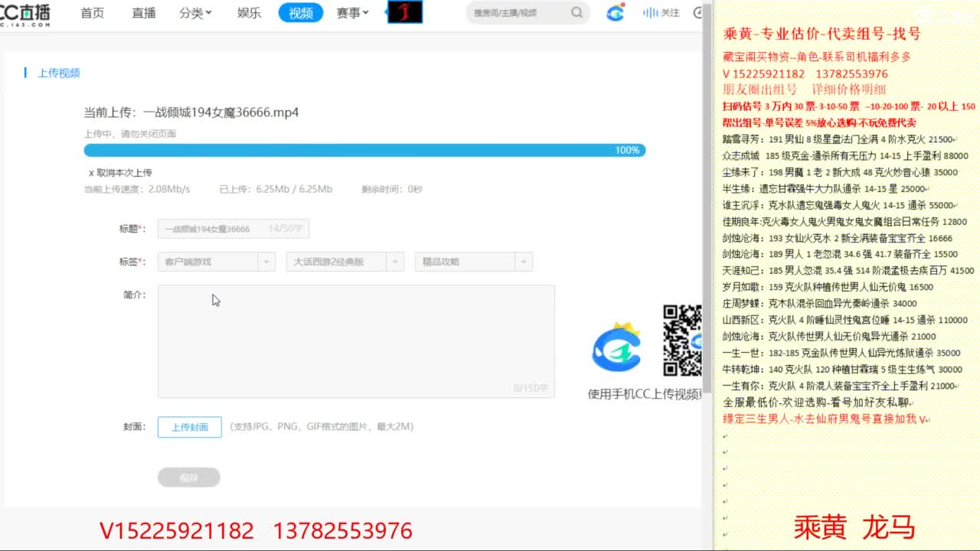Click the listing 谁主沉浮 55000
Image resolution: width=980 pixels, height=551 pixels.
(839, 205)
